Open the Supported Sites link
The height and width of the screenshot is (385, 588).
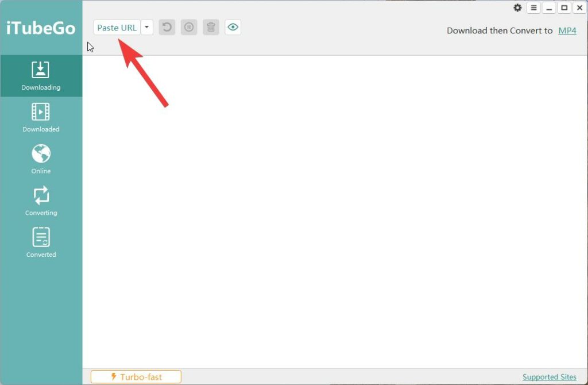coord(550,376)
